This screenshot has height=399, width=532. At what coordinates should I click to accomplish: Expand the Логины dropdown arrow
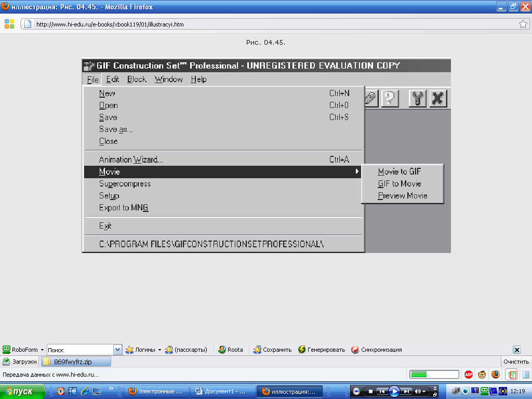[x=159, y=350]
